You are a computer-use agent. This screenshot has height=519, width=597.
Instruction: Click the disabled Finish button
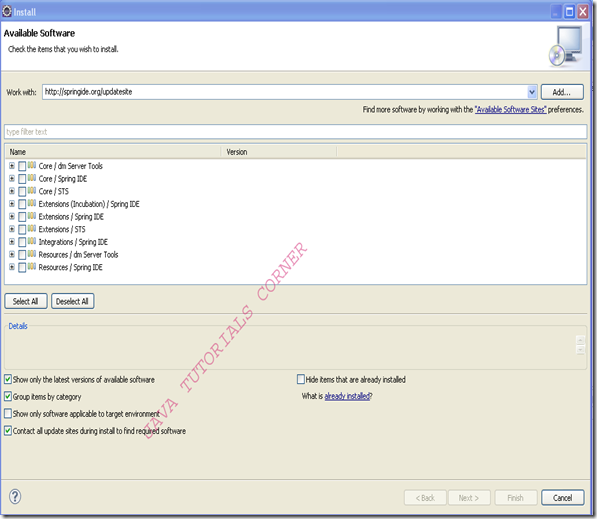[516, 498]
